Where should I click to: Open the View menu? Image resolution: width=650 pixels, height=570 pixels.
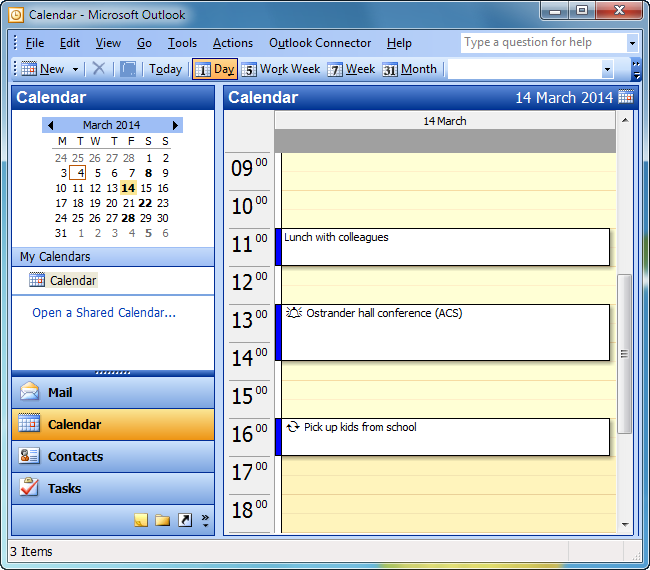(x=108, y=43)
